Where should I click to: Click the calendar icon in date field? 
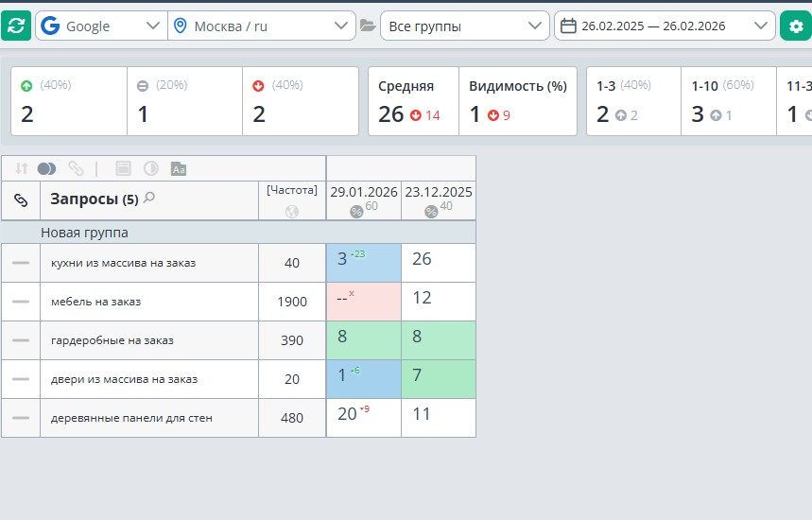(568, 26)
